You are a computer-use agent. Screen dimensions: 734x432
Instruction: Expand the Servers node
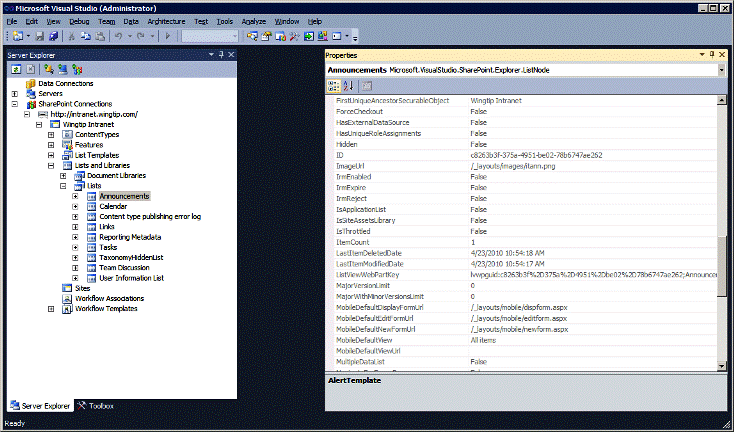tap(15, 94)
